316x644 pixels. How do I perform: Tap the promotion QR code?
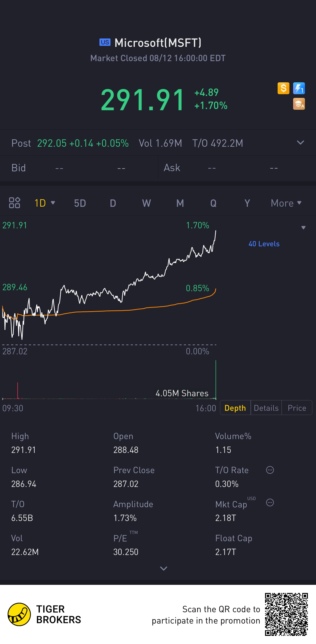[286, 614]
